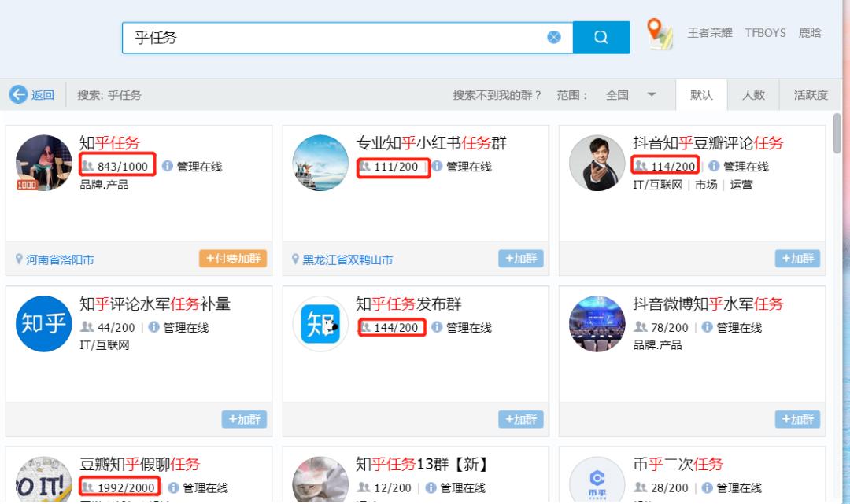Click 加群 on the 知乎任务发布群 card
Screen dimensions: 850x504
click(x=519, y=419)
